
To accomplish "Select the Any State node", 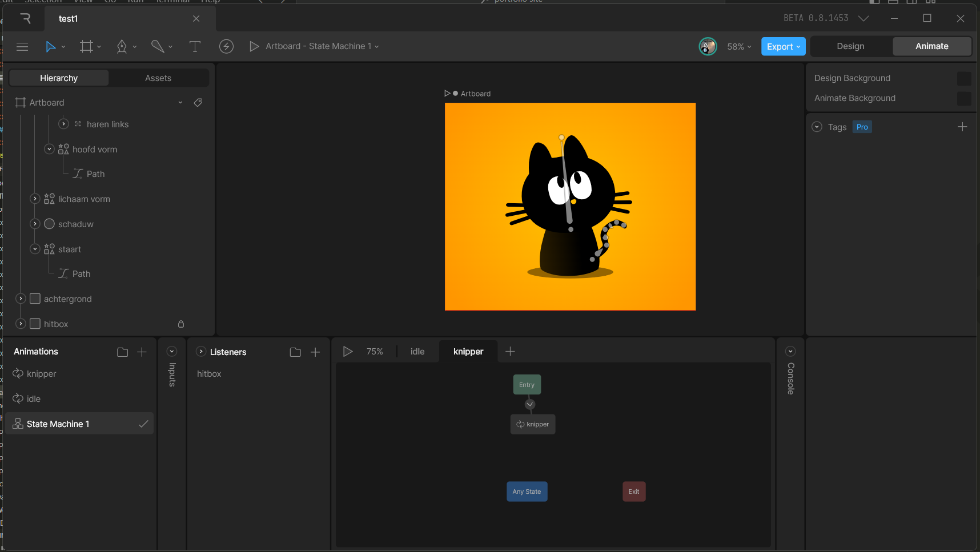I will point(527,491).
